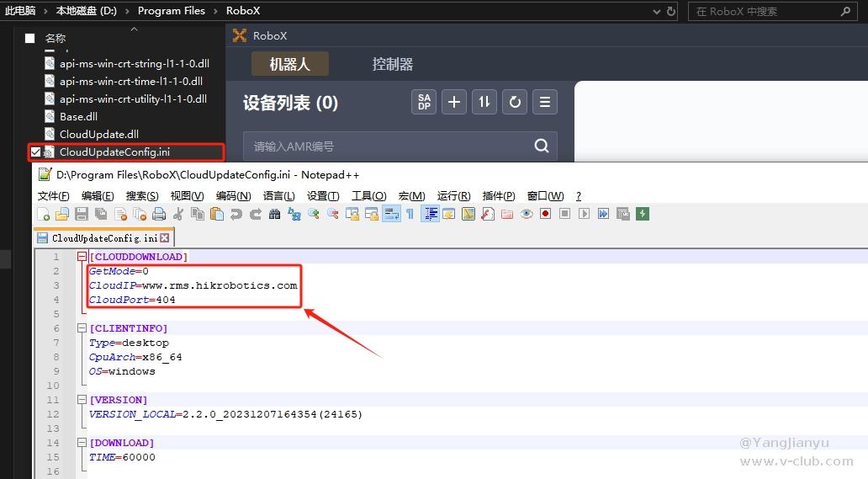Screen dimensions: 868x479
Task: Click the Close All documents icon
Action: (140, 214)
